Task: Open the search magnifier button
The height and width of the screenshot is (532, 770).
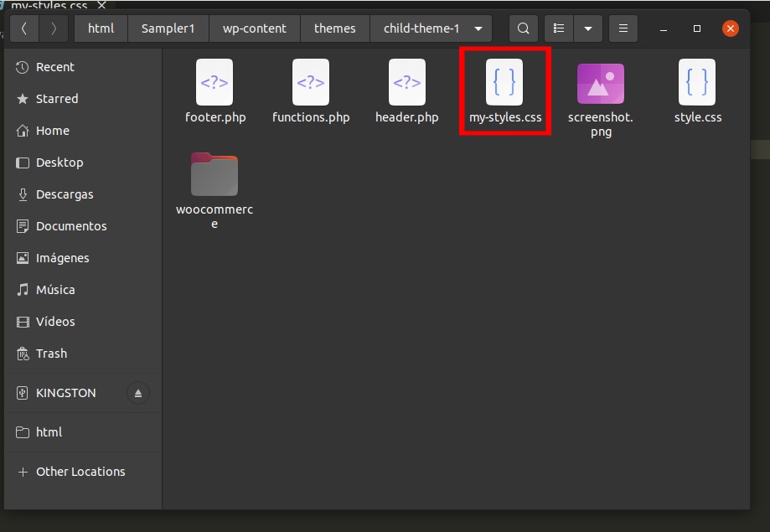Action: point(524,28)
